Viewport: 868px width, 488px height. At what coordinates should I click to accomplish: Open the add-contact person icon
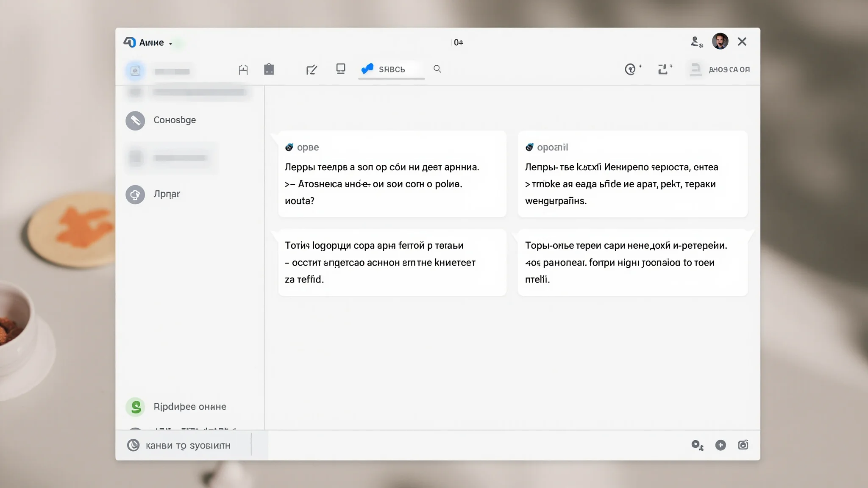(x=696, y=42)
